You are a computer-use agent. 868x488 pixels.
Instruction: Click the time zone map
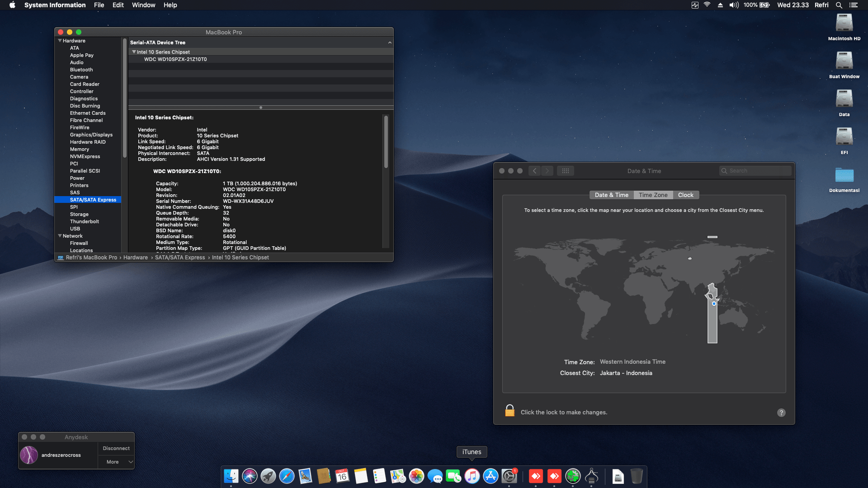[x=644, y=289]
